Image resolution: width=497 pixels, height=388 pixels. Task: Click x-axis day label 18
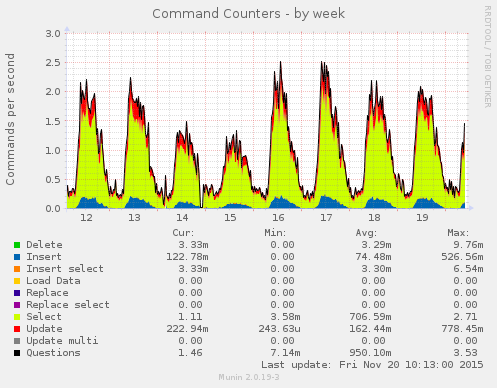pos(374,218)
